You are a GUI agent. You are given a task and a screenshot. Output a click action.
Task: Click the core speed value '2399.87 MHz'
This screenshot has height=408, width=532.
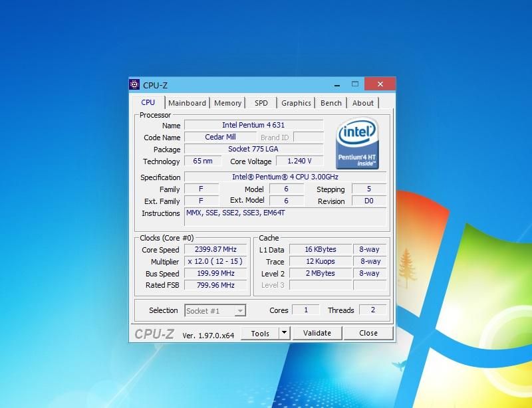215,249
